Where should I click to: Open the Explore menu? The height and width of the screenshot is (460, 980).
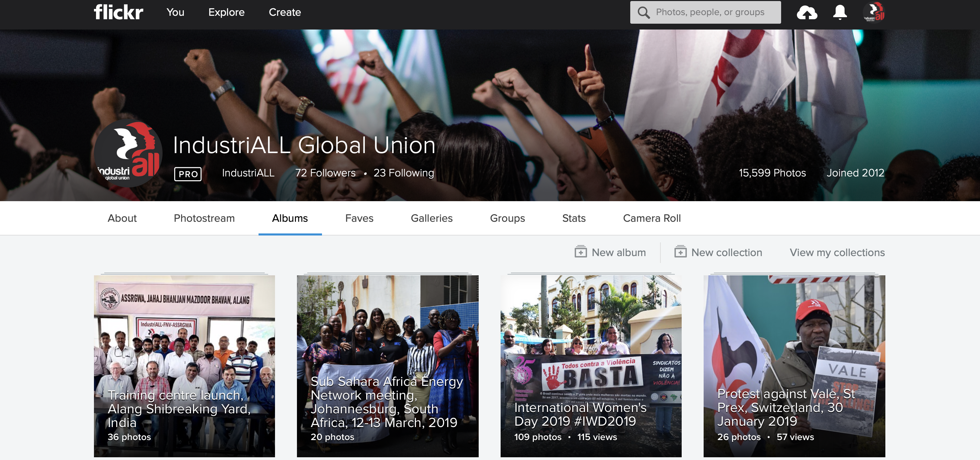point(226,12)
